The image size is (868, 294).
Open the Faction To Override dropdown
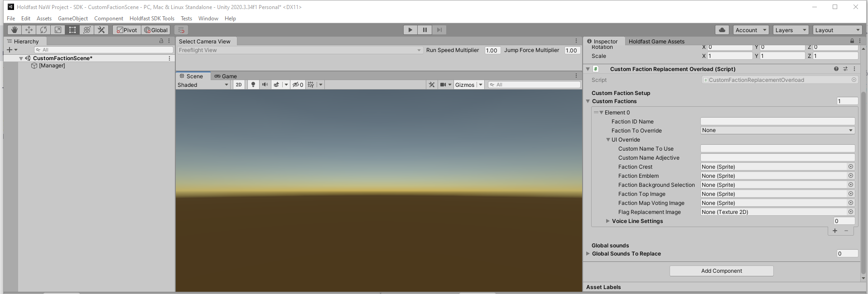click(x=777, y=130)
